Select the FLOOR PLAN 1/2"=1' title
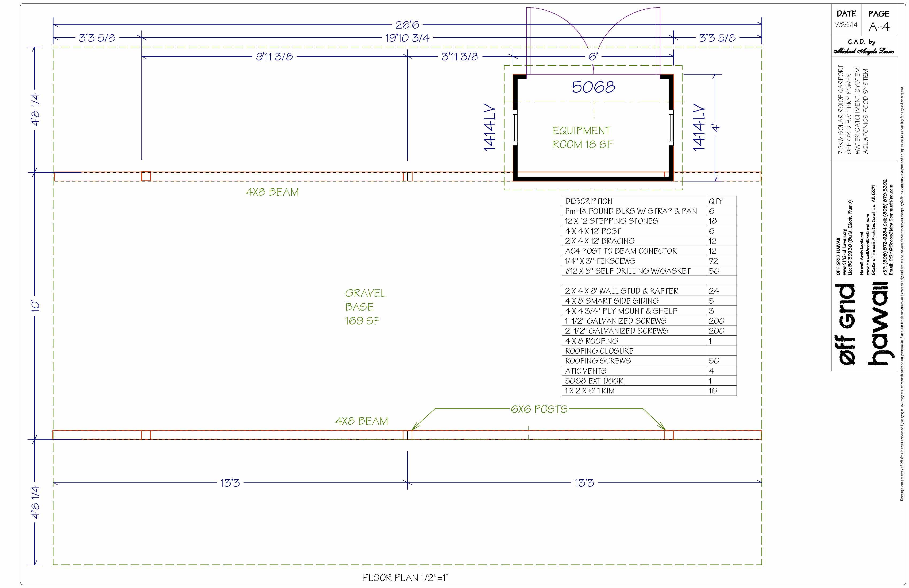The height and width of the screenshot is (588, 909). pyautogui.click(x=405, y=578)
